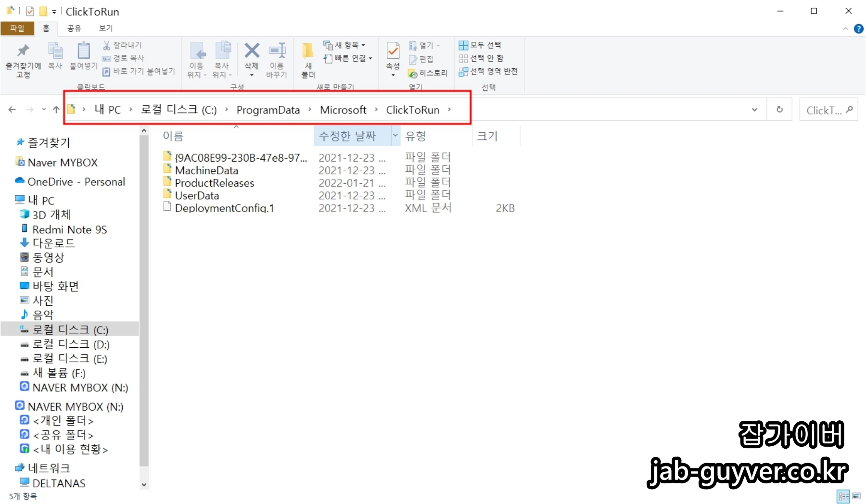Select the 잘라내기 (Cut) icon

click(106, 44)
